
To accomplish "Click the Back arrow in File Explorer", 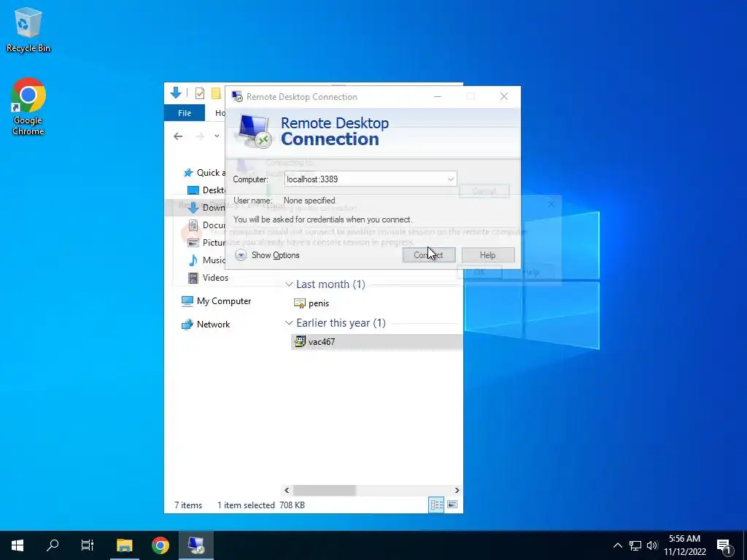I will pos(178,136).
